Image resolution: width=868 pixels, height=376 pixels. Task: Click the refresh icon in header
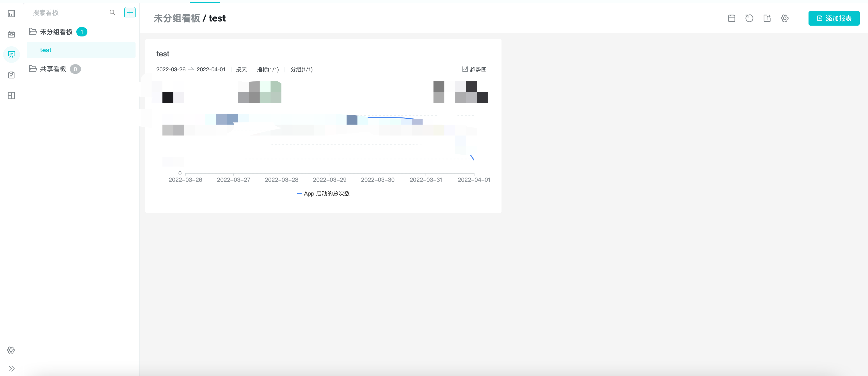pyautogui.click(x=749, y=18)
